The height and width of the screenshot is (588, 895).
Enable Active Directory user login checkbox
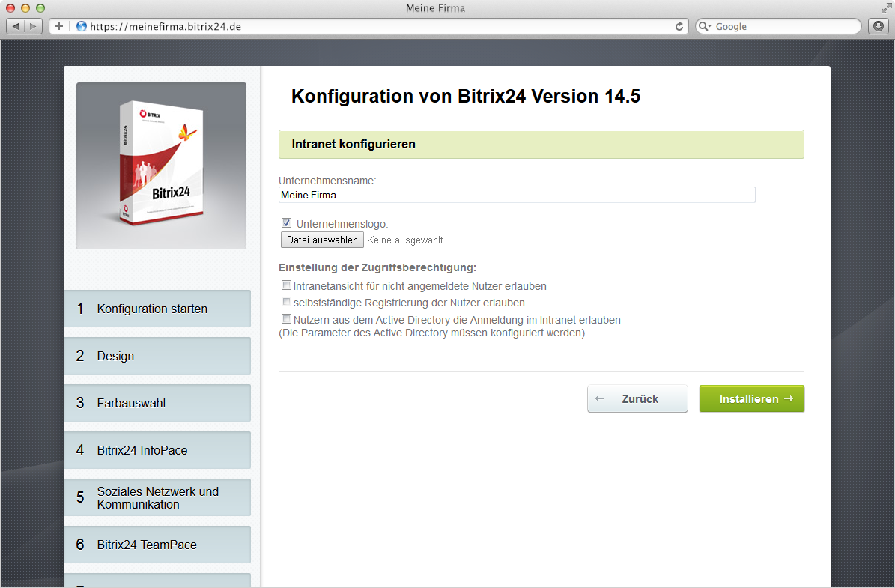(x=287, y=318)
